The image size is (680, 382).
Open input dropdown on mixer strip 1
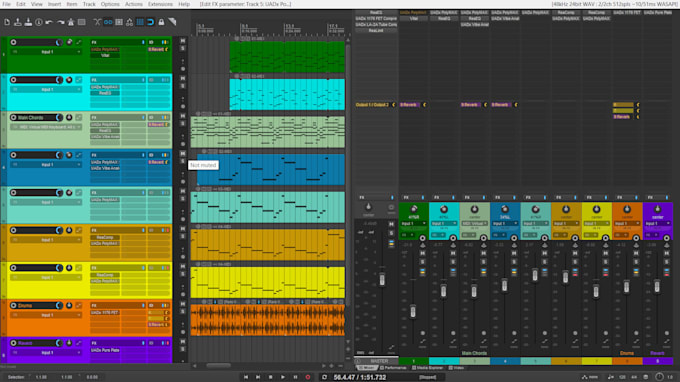coord(413,223)
